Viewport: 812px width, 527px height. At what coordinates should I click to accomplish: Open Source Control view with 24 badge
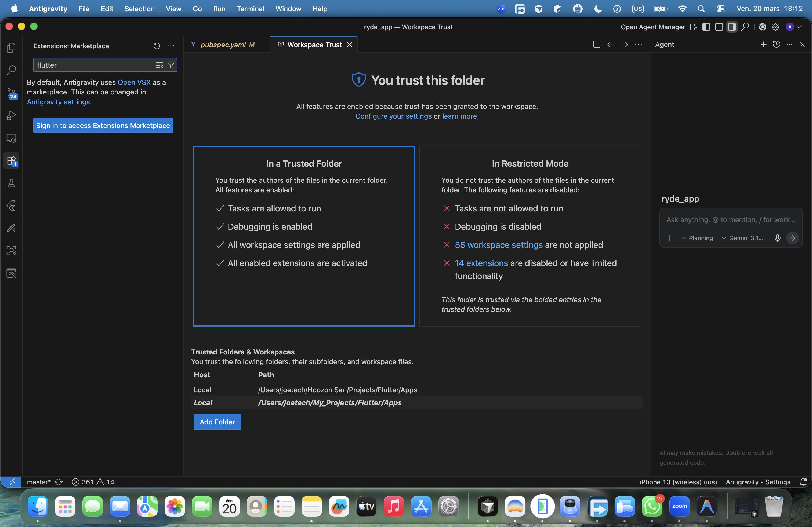11,93
